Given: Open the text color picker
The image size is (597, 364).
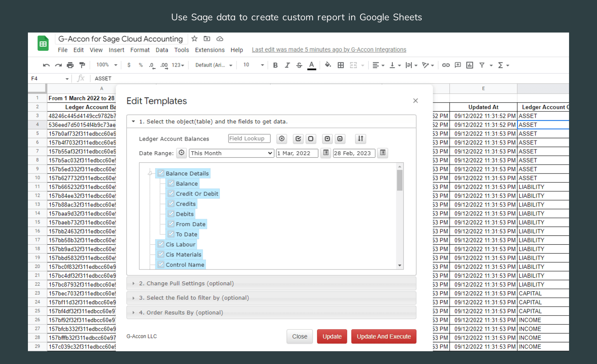Looking at the screenshot, I should (312, 65).
